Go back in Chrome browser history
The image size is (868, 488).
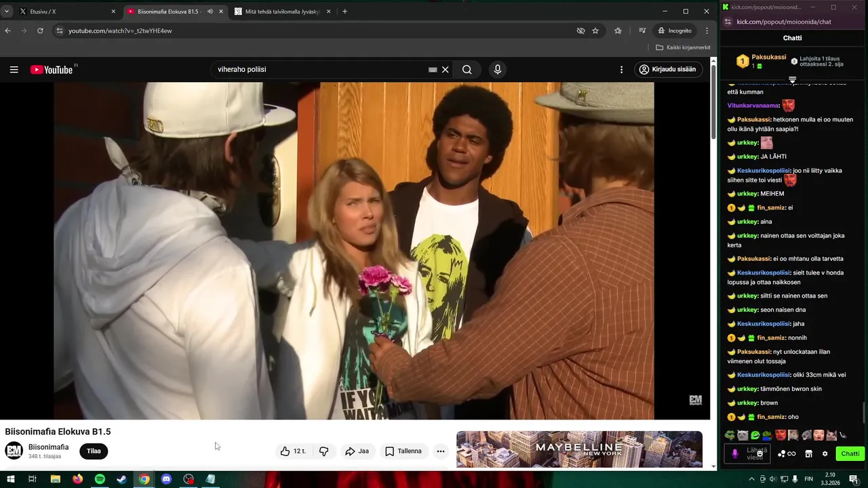click(8, 30)
